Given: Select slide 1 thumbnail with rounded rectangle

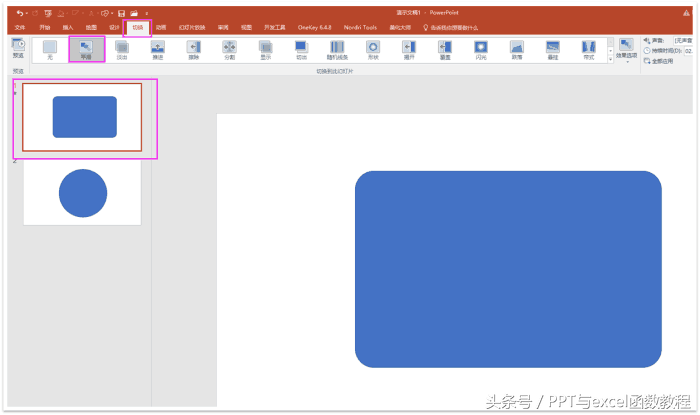Looking at the screenshot, I should (82, 117).
